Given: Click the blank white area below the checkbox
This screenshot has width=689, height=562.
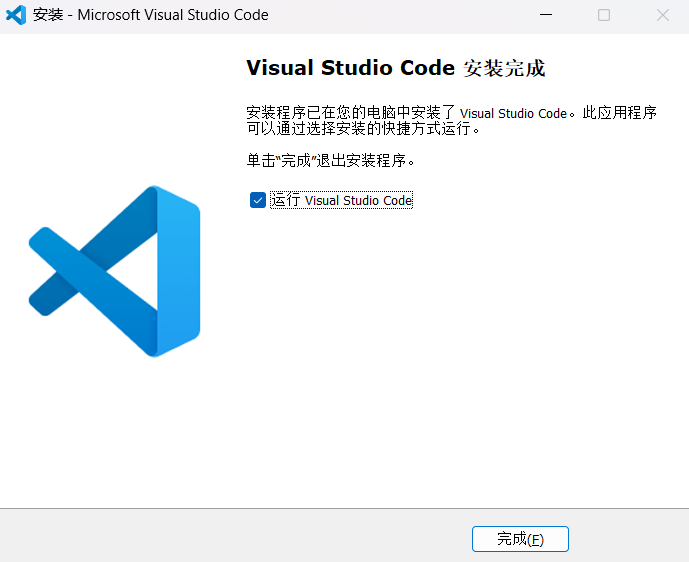Looking at the screenshot, I should (x=450, y=350).
